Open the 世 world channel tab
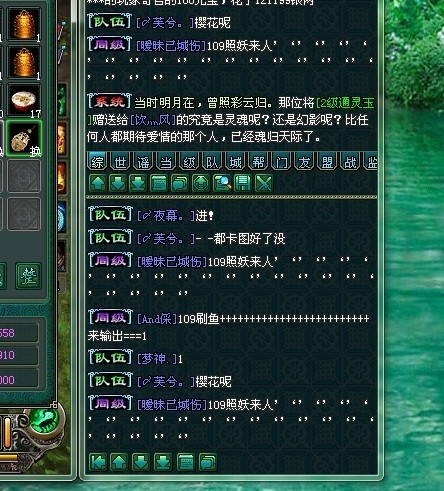 coord(120,162)
